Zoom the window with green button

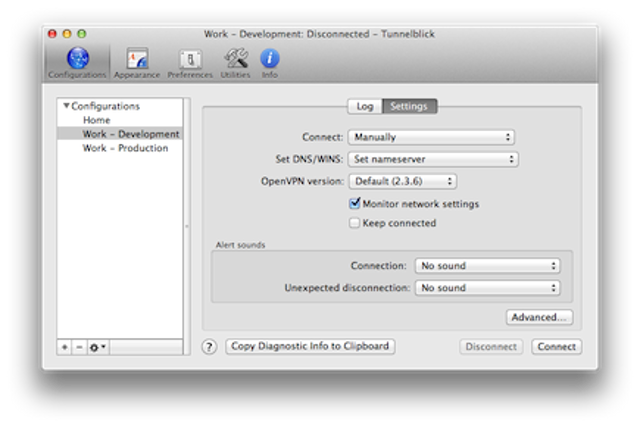(x=82, y=34)
